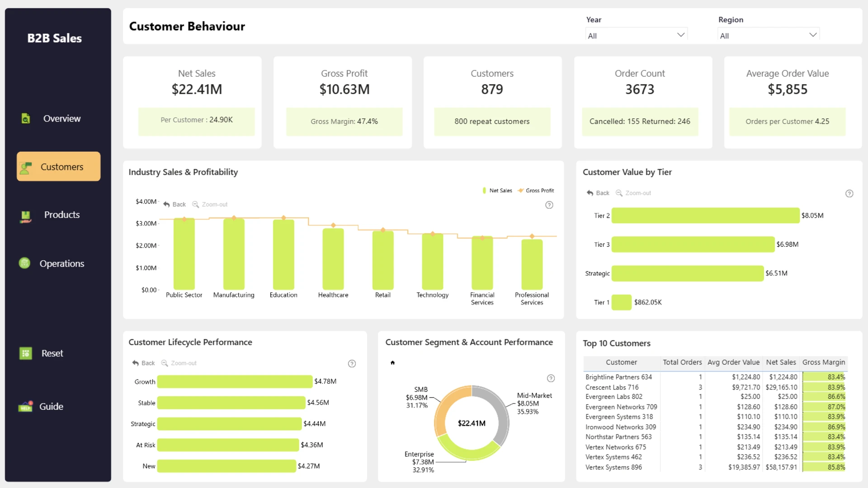This screenshot has height=488, width=868.
Task: Open the Operations page icon
Action: [24, 263]
